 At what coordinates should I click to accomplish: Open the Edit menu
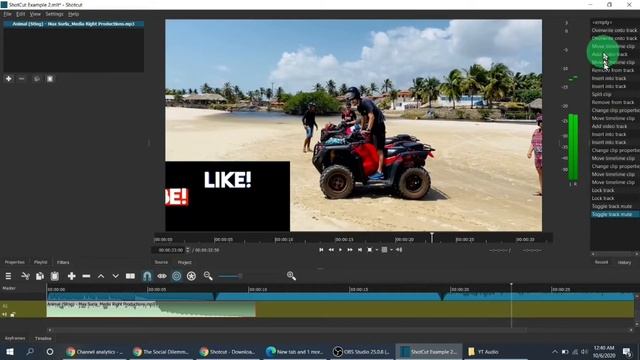coord(20,14)
